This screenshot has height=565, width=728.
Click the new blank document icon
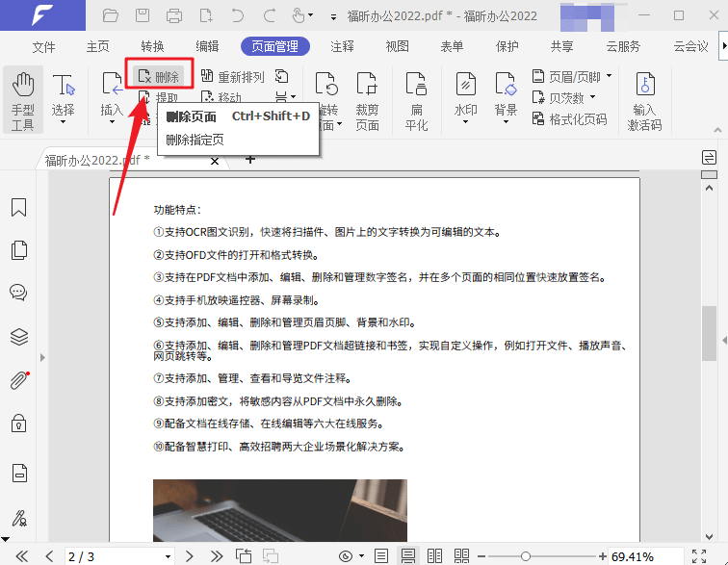pyautogui.click(x=206, y=15)
